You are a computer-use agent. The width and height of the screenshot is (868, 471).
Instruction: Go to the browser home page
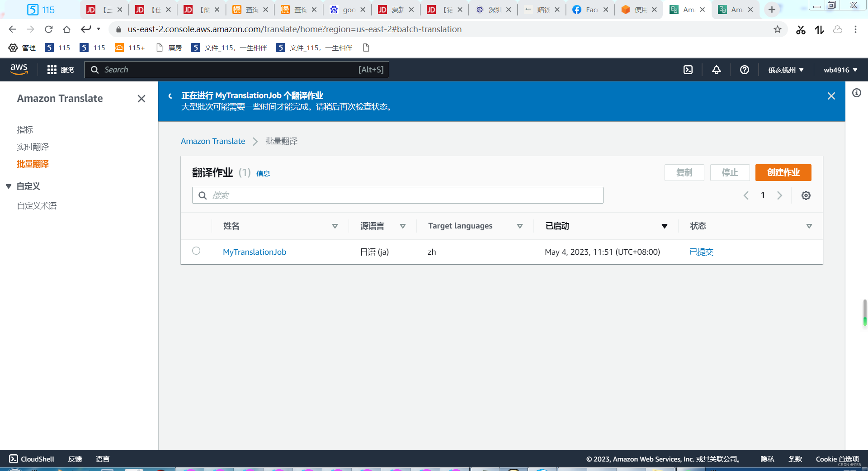coord(66,29)
